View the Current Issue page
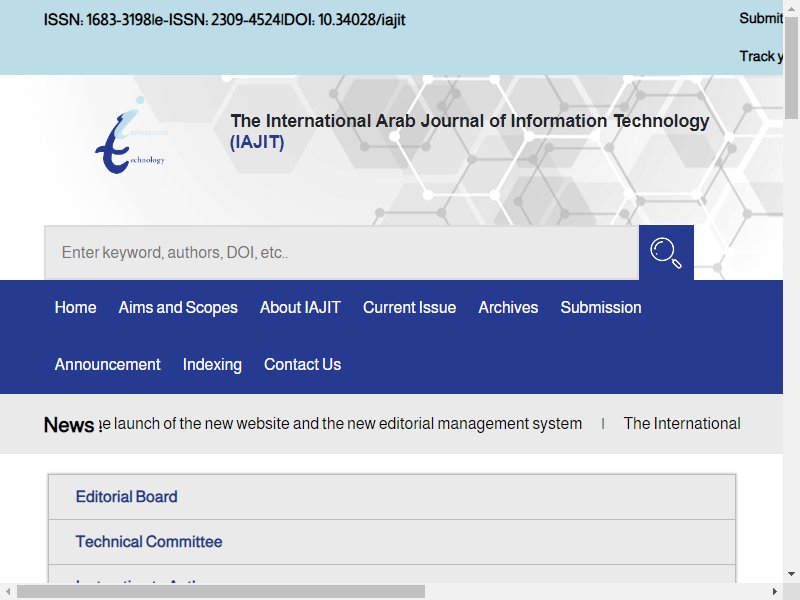800x600 pixels. click(x=409, y=308)
